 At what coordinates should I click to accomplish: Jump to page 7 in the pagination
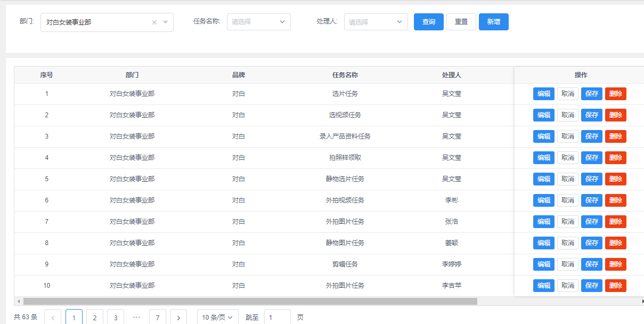(x=158, y=318)
